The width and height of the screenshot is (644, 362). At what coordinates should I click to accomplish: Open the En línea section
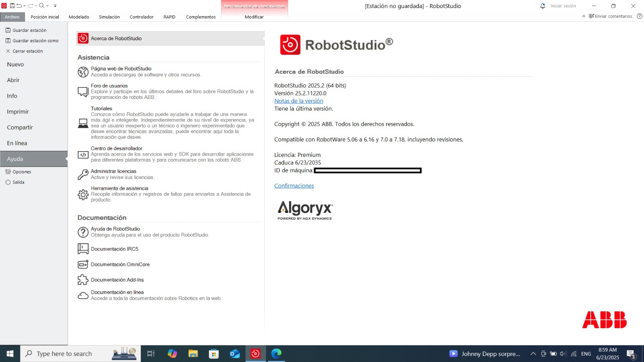[17, 143]
